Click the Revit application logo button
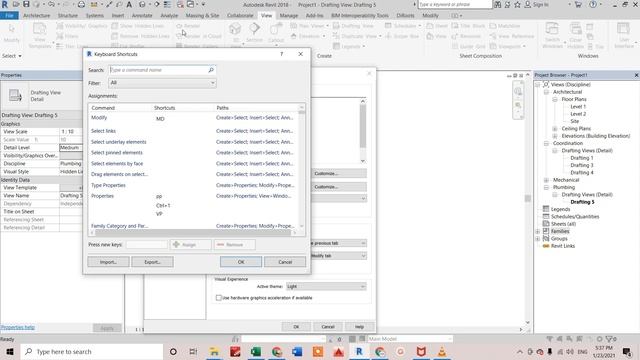 click(x=5, y=4)
